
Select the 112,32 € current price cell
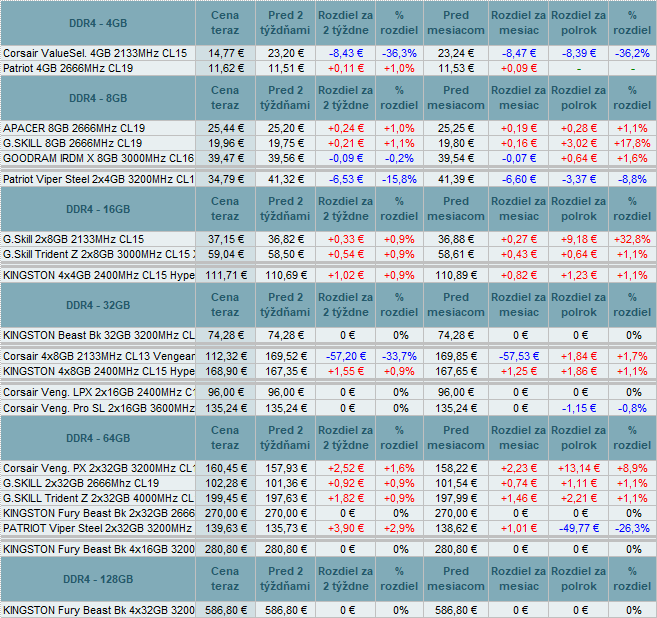pyautogui.click(x=225, y=356)
